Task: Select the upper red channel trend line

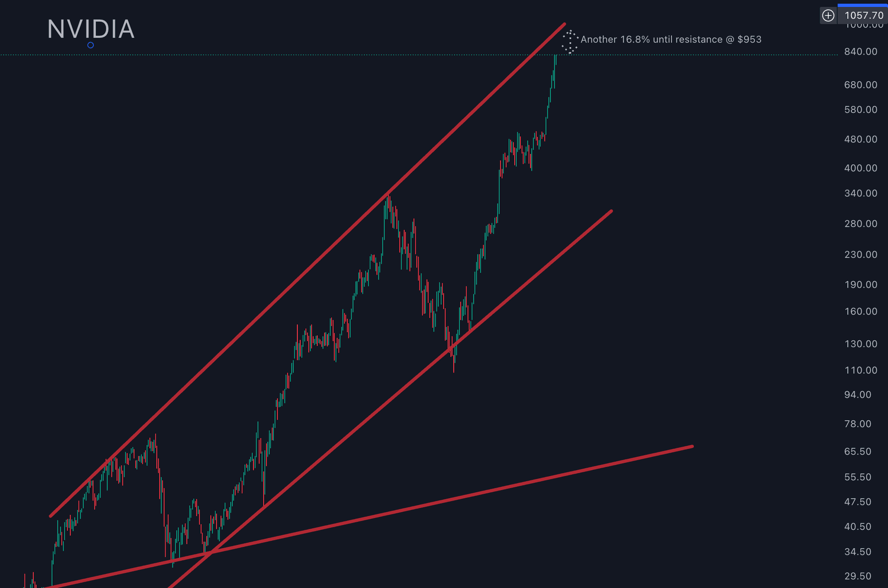Action: [x=308, y=269]
